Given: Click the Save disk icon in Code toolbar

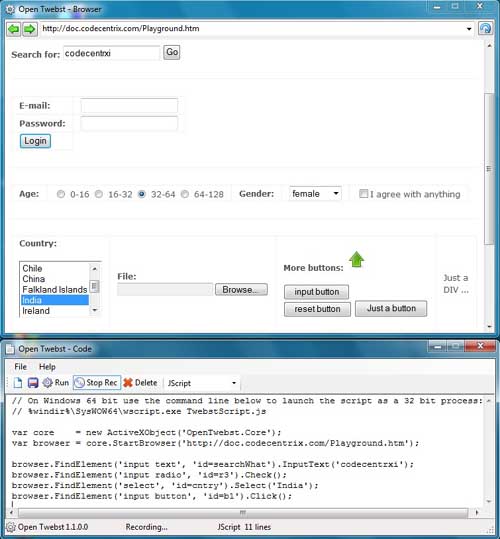Looking at the screenshot, I should click(x=33, y=383).
